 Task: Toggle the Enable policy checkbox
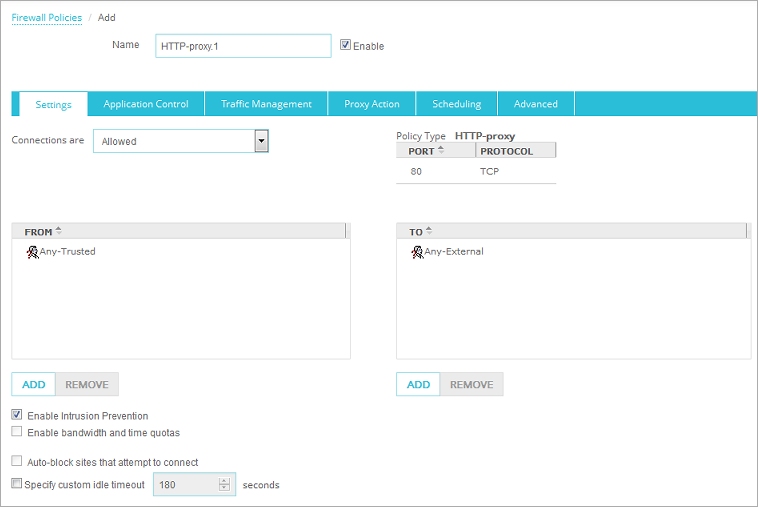click(346, 45)
